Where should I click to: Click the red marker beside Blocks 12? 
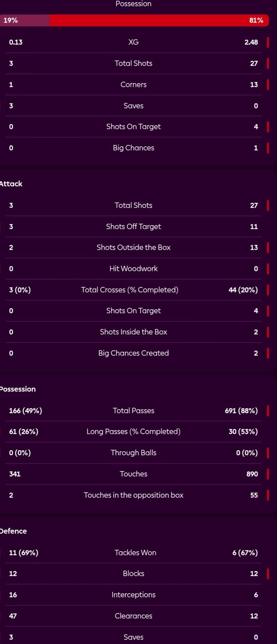(268, 574)
